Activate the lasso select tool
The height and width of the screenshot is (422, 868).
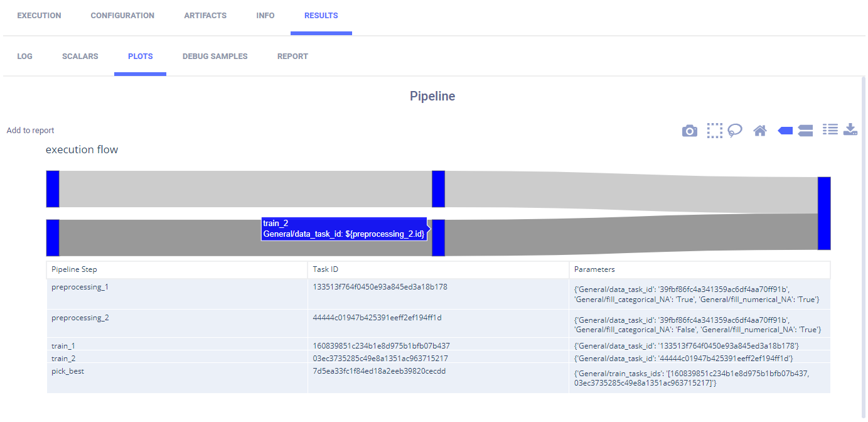[735, 131]
